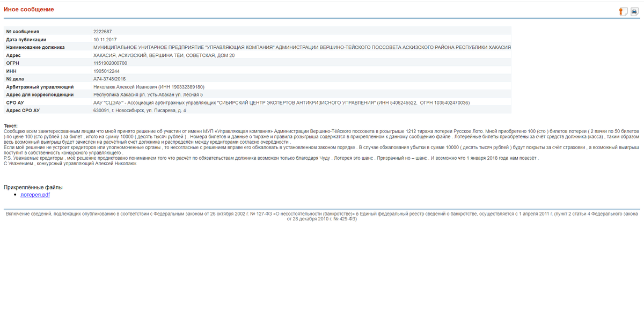Screen dimensions: 644x317
Task: Click case number А74-3748/2016
Action: pyautogui.click(x=111, y=79)
